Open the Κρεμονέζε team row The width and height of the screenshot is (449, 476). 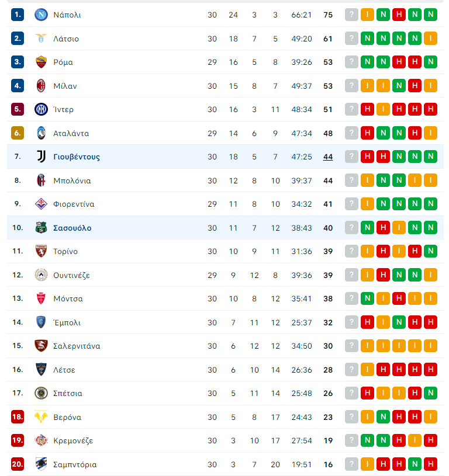[x=225, y=440]
